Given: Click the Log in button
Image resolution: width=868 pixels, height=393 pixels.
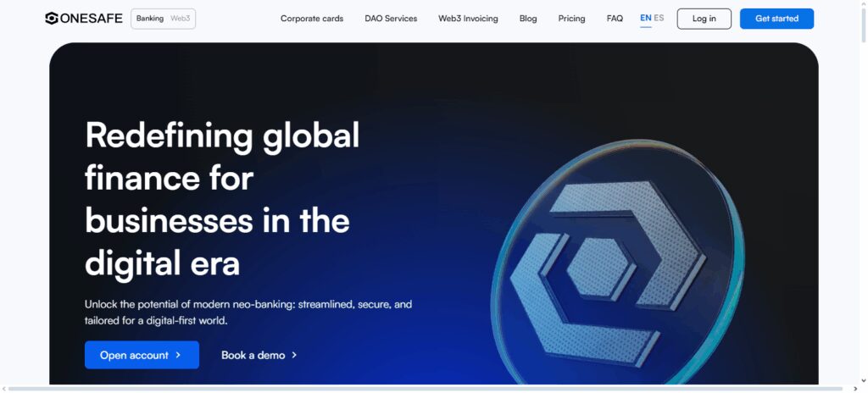Looking at the screenshot, I should (704, 19).
